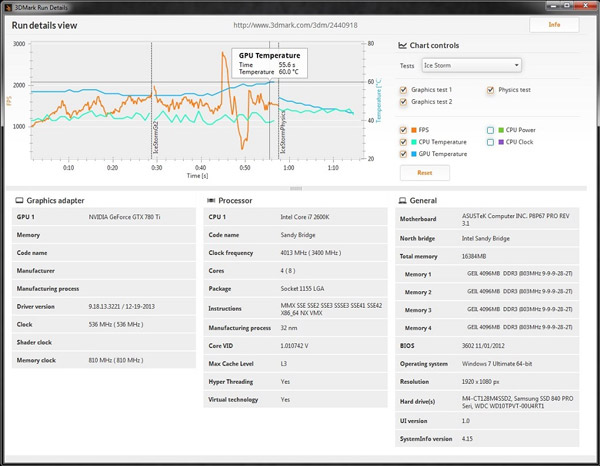Click the Intel Sandy Bridge north bridge value

(486, 238)
